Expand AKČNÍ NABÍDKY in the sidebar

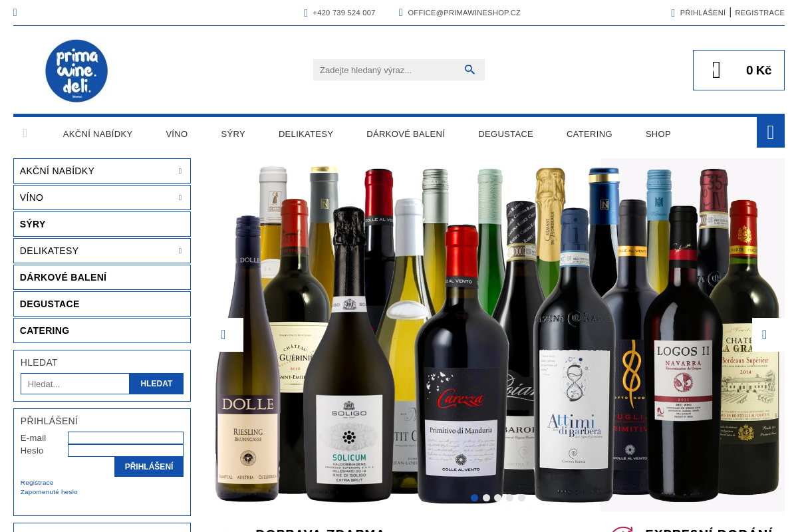coord(180,171)
